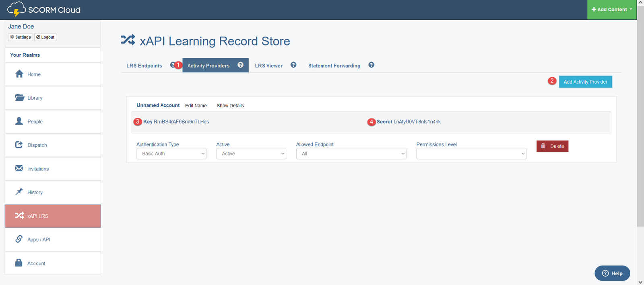Click the Apps / API link icon
644x285 pixels.
(x=19, y=239)
